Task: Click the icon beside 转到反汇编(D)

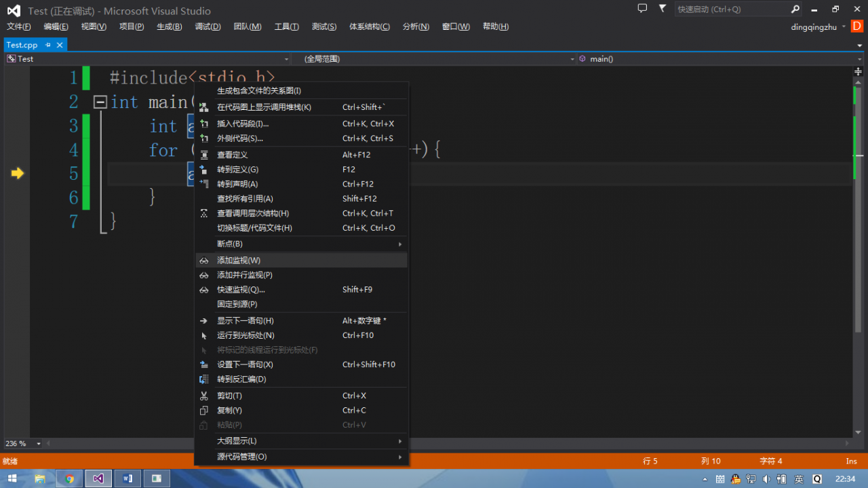Action: click(x=203, y=379)
